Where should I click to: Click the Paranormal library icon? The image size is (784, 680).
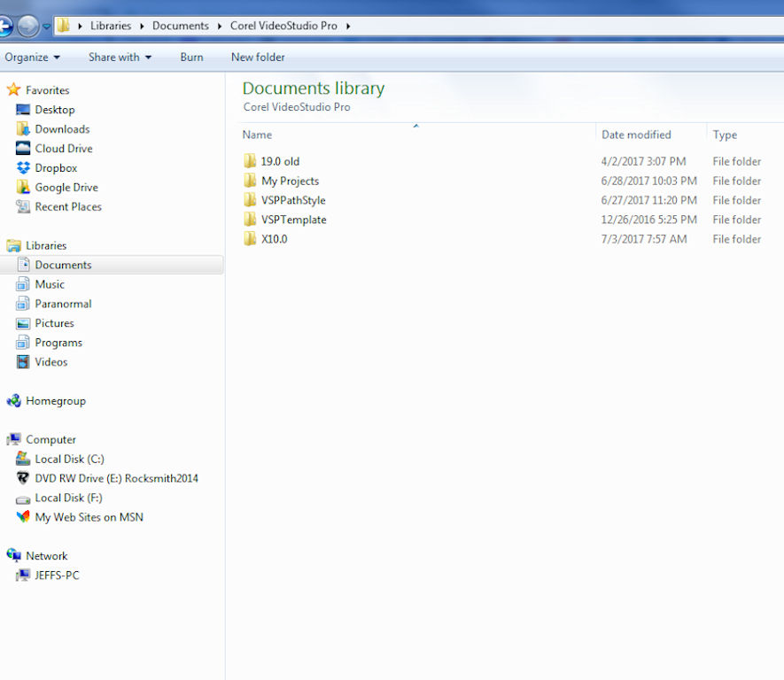(23, 304)
